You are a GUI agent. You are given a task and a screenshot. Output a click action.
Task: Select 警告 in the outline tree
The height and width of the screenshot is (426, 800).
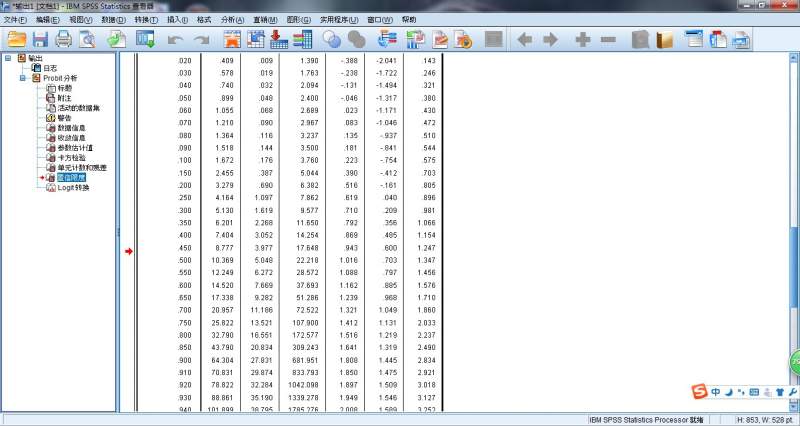pyautogui.click(x=65, y=118)
